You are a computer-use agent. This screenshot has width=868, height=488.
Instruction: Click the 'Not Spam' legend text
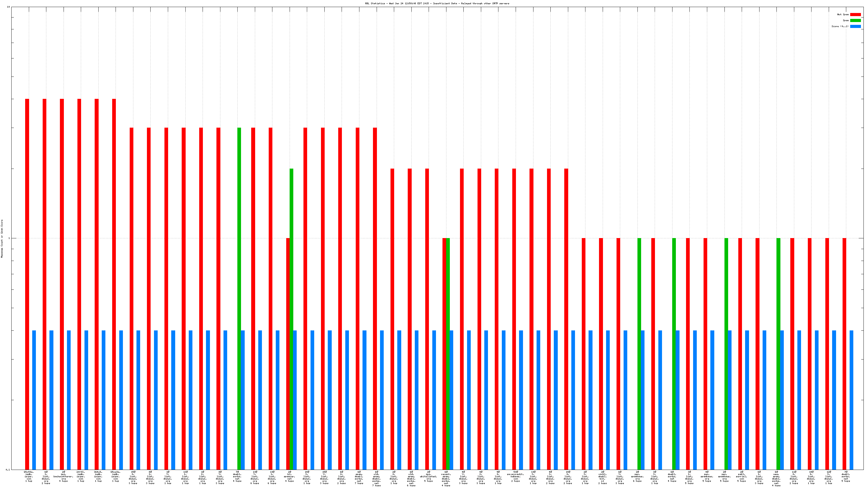(x=843, y=14)
